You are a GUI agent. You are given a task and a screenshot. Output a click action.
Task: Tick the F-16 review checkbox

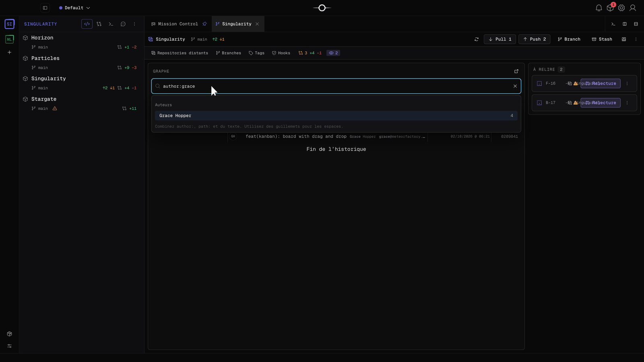click(539, 84)
